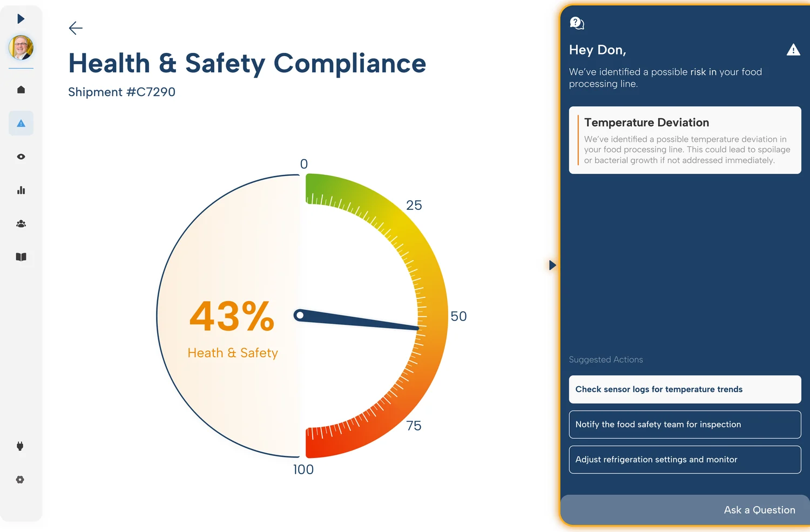Choose Adjust refrigeration settings and monitor
Image resolution: width=810 pixels, height=532 pixels.
(685, 460)
